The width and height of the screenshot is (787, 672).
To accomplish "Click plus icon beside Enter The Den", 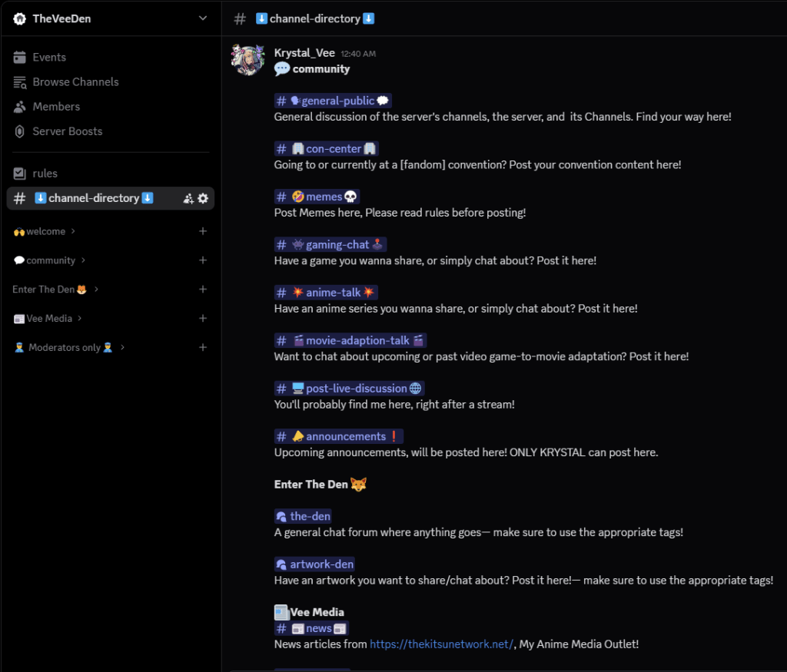I will 203,290.
